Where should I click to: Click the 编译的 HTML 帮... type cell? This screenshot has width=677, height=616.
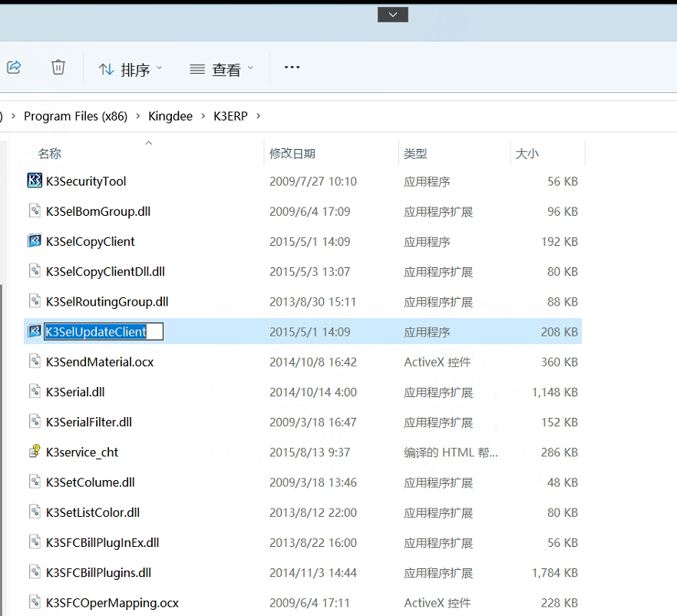pos(451,452)
